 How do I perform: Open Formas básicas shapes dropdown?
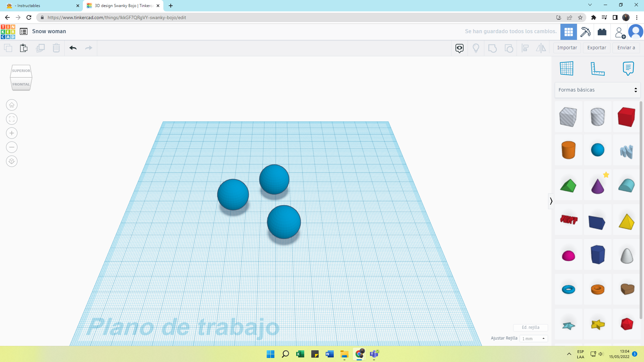pyautogui.click(x=597, y=90)
